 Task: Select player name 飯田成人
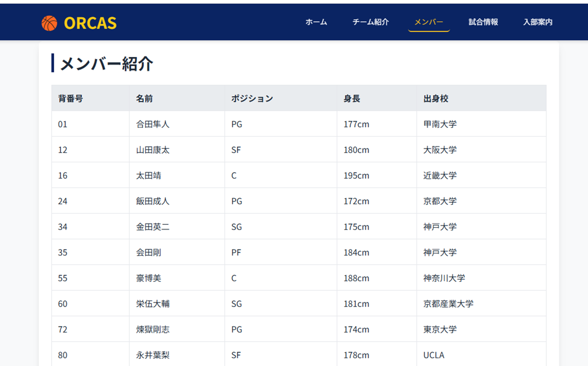(x=153, y=201)
